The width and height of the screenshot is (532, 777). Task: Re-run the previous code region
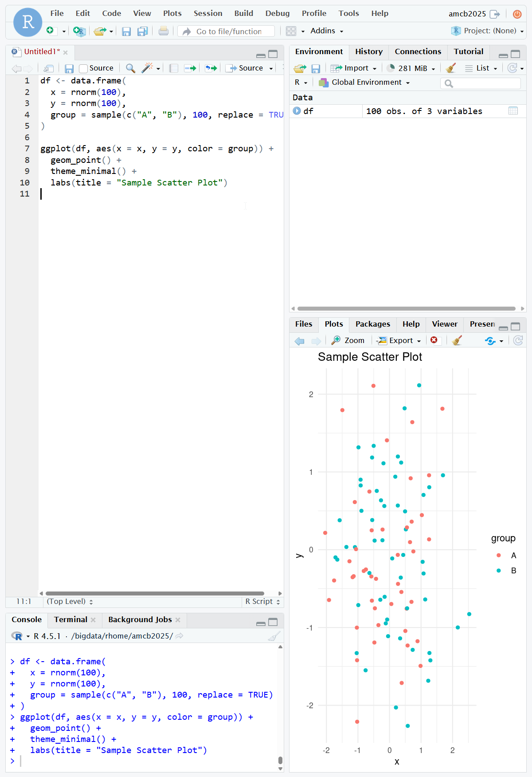click(211, 68)
